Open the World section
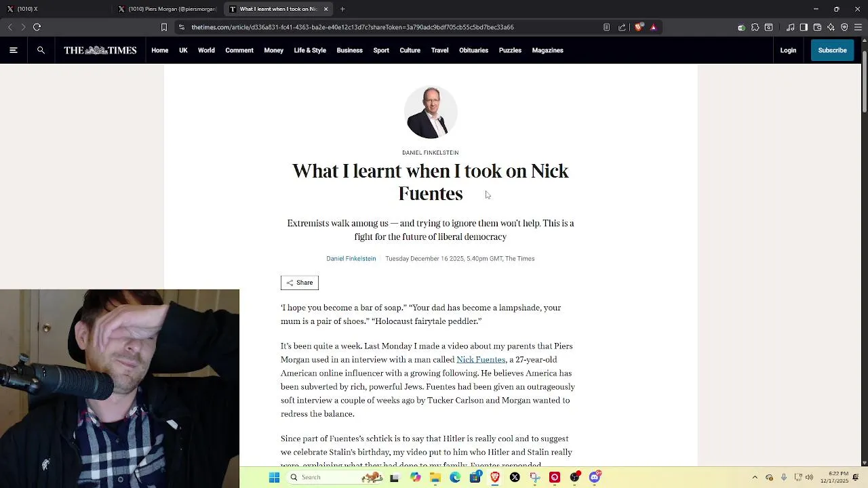 pyautogui.click(x=206, y=50)
